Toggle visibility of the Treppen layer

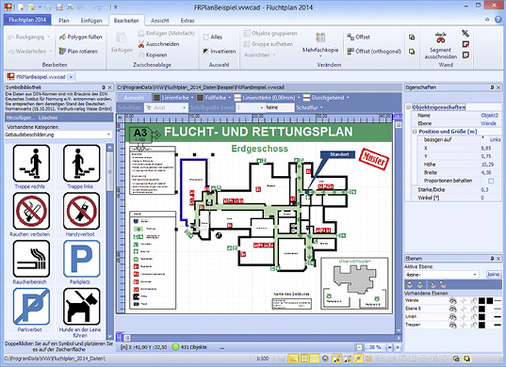tap(453, 325)
